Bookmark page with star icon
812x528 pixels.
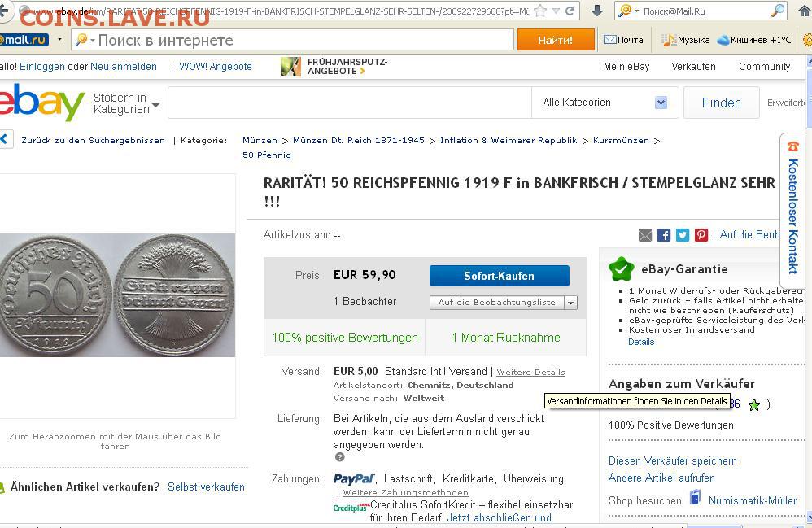click(x=539, y=11)
